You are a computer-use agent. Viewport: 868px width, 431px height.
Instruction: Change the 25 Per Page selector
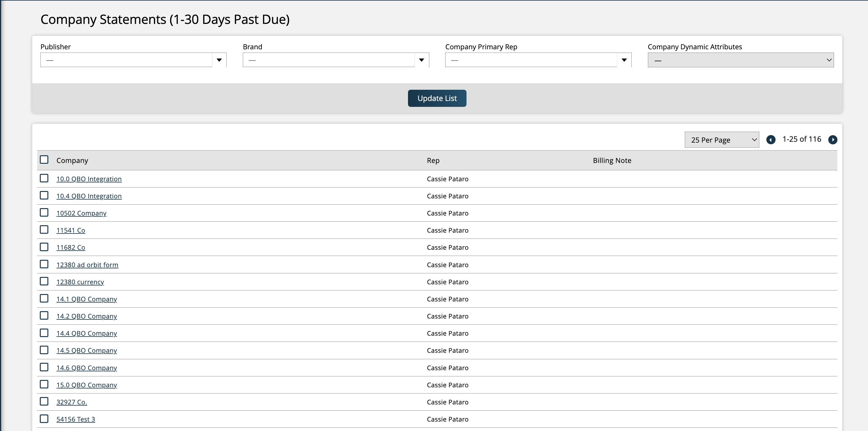(x=721, y=140)
